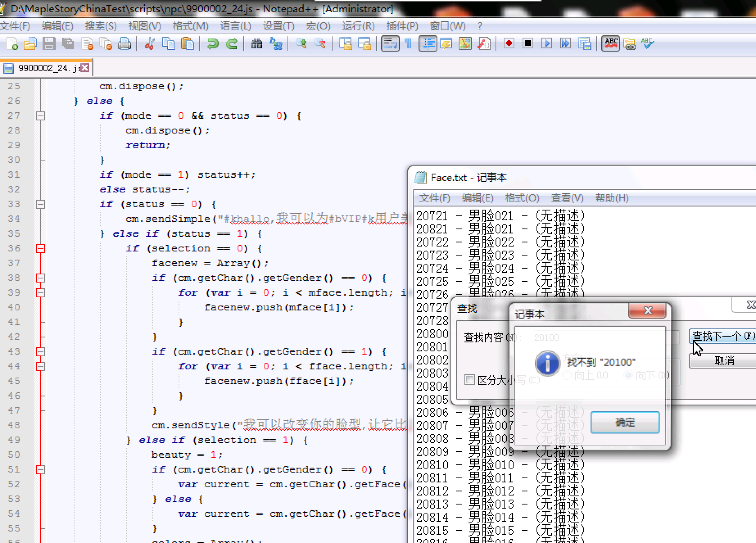Screen dimensions: 756x543
Task: Open the Notepad++ help ? menu
Action: pyautogui.click(x=480, y=26)
